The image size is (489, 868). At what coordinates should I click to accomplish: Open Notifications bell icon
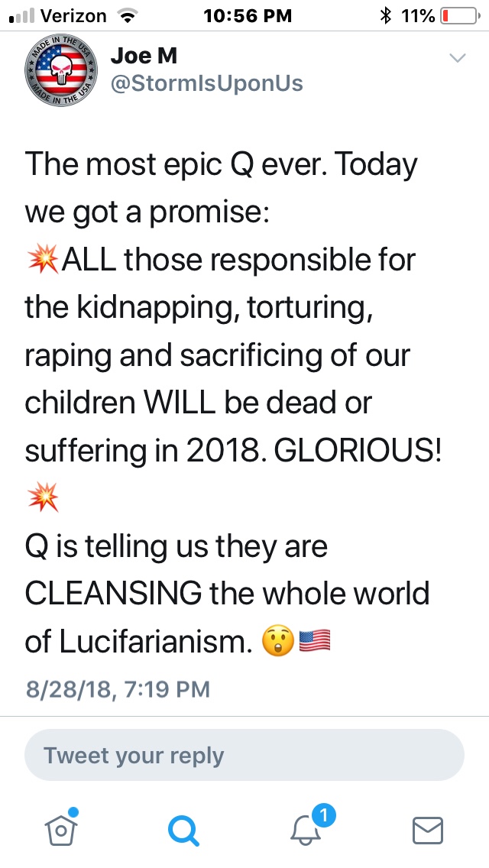[x=306, y=830]
